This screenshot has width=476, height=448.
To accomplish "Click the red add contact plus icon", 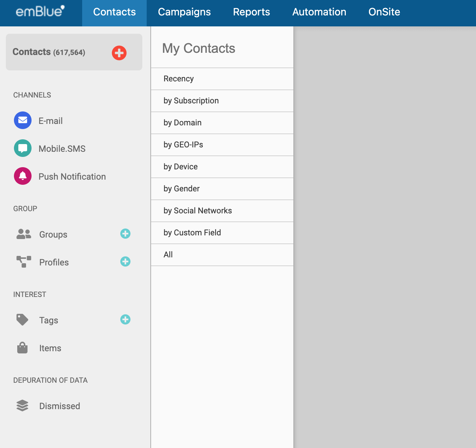I will (x=119, y=53).
